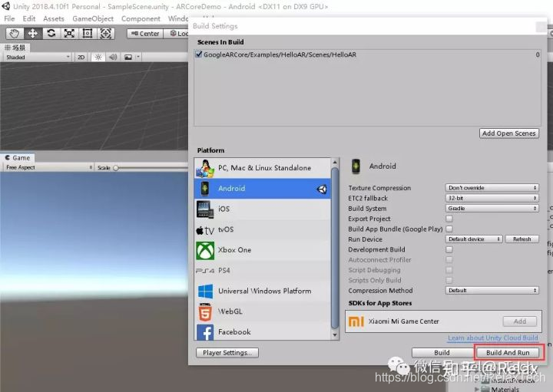Select the Facebook platform

263,331
